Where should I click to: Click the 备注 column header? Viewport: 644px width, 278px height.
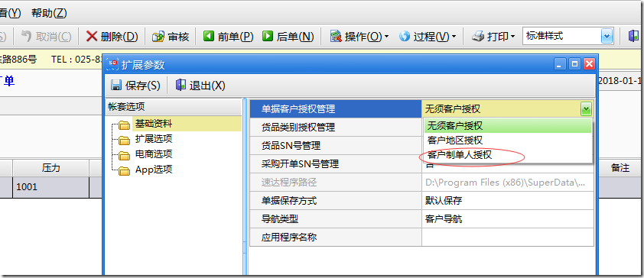620,168
